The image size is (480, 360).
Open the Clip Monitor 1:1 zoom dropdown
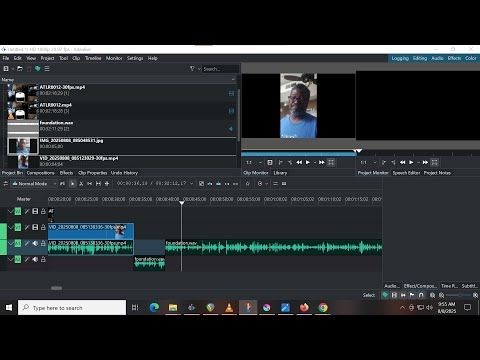260,163
